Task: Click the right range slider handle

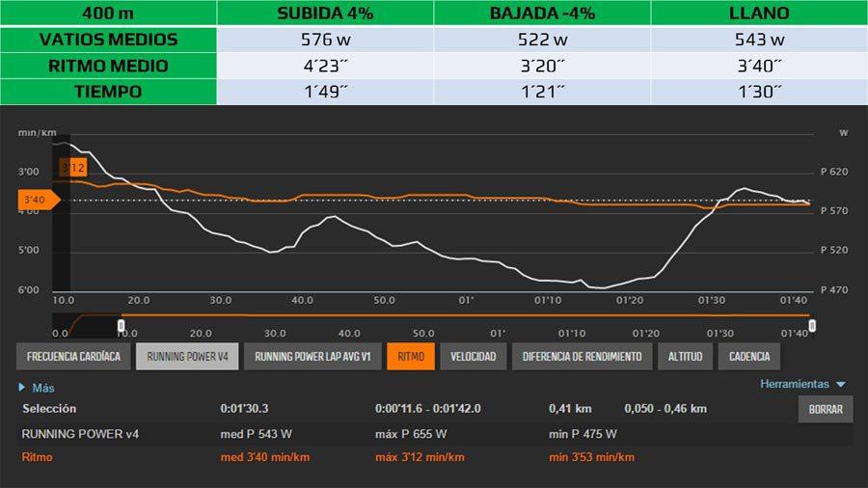Action: [x=812, y=326]
